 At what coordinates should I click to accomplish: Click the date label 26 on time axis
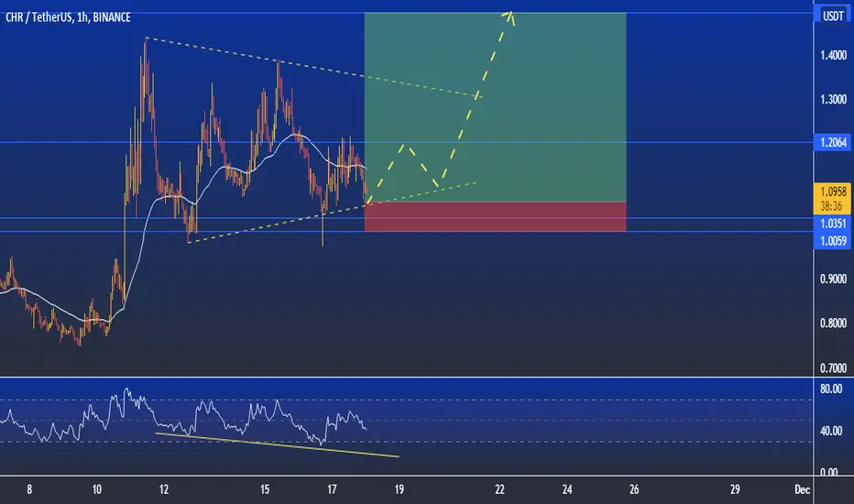pos(634,489)
